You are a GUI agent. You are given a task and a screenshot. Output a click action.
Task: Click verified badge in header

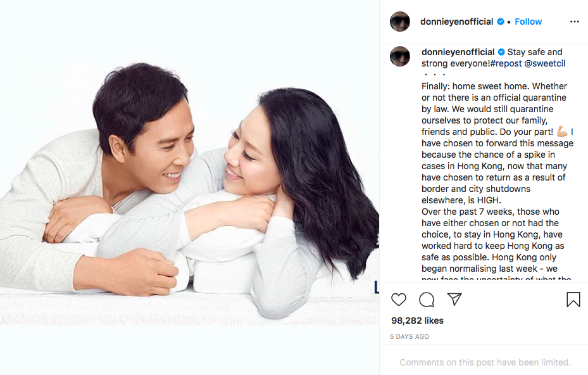click(x=501, y=22)
